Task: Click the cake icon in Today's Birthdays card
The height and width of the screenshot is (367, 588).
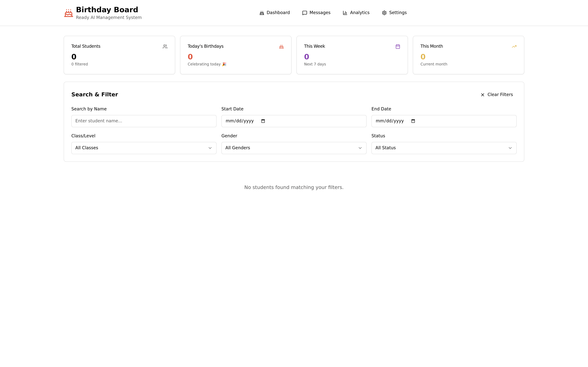Action: point(281,46)
